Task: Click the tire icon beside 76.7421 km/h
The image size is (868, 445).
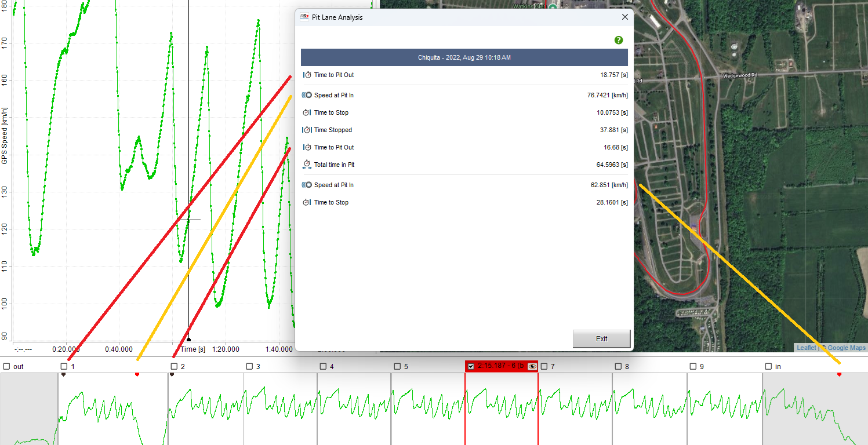Action: click(x=307, y=96)
